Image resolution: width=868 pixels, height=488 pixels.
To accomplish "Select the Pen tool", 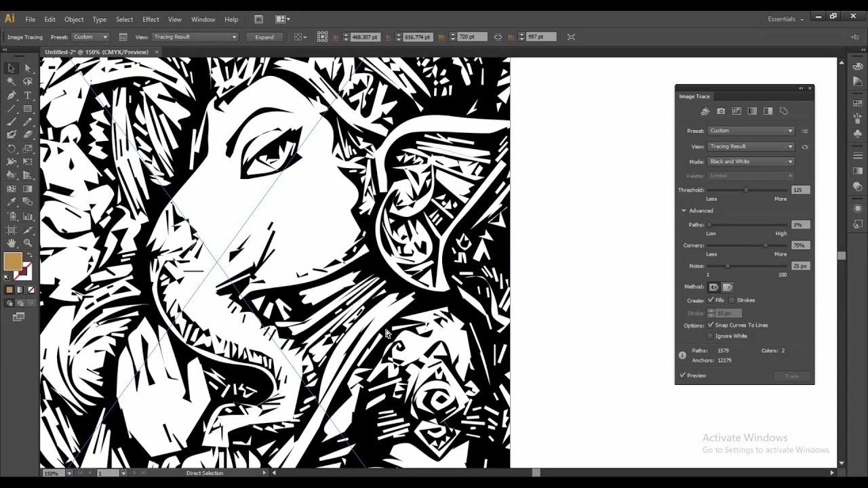I will click(12, 96).
